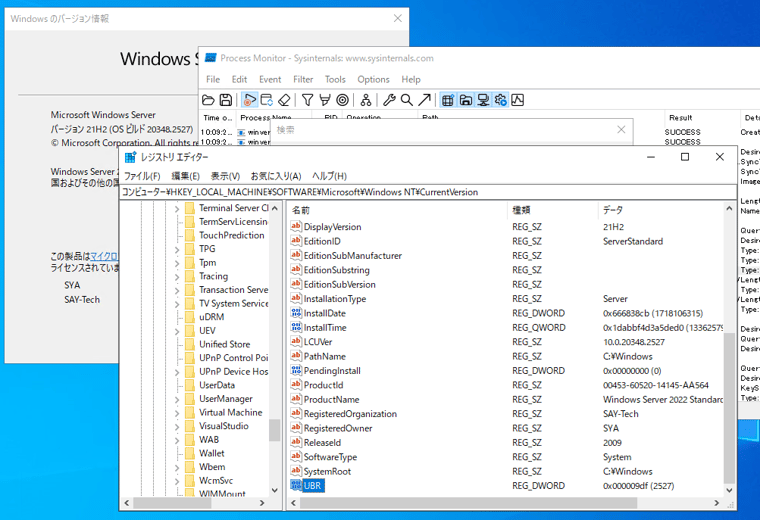Toggle Capture events in Process Monitor
This screenshot has height=520, width=760.
click(x=249, y=100)
